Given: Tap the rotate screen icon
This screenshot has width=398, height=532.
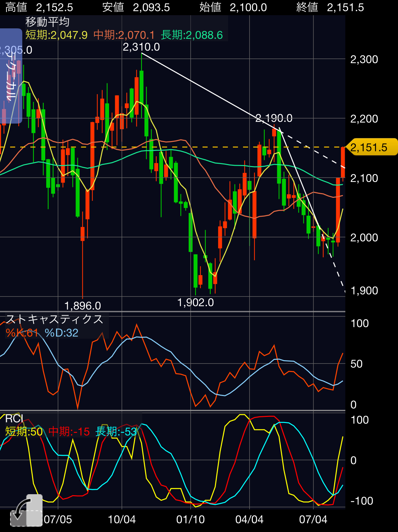Looking at the screenshot, I should [26, 510].
